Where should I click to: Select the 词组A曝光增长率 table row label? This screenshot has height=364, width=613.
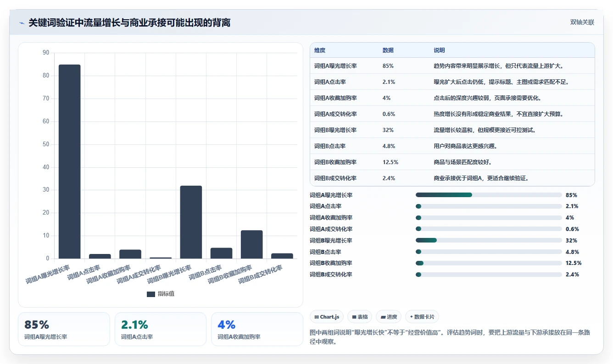pos(335,66)
